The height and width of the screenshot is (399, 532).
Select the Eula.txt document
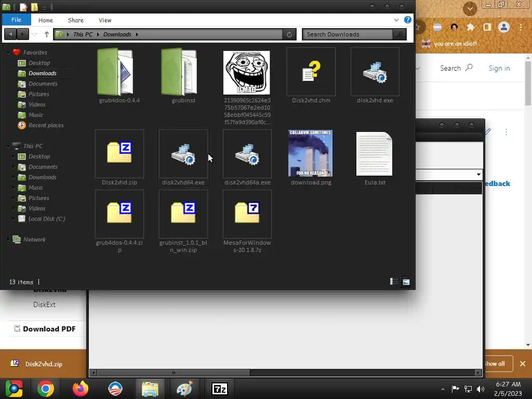[375, 158]
